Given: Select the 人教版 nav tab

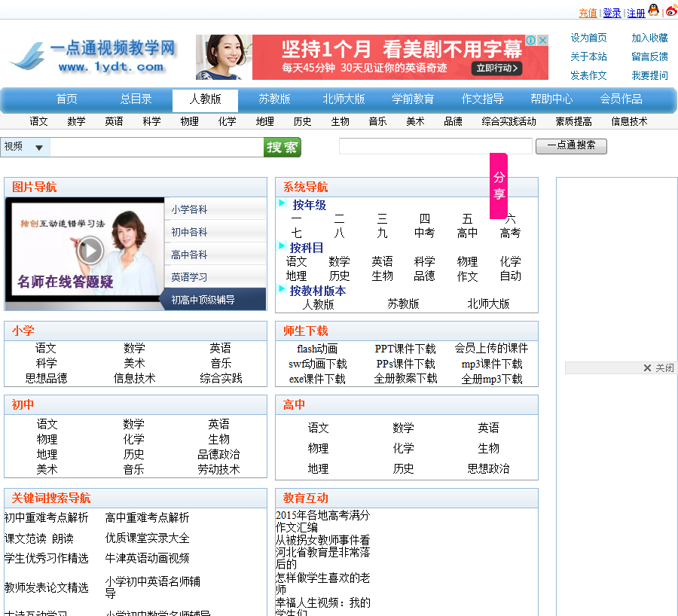Looking at the screenshot, I should [x=205, y=100].
